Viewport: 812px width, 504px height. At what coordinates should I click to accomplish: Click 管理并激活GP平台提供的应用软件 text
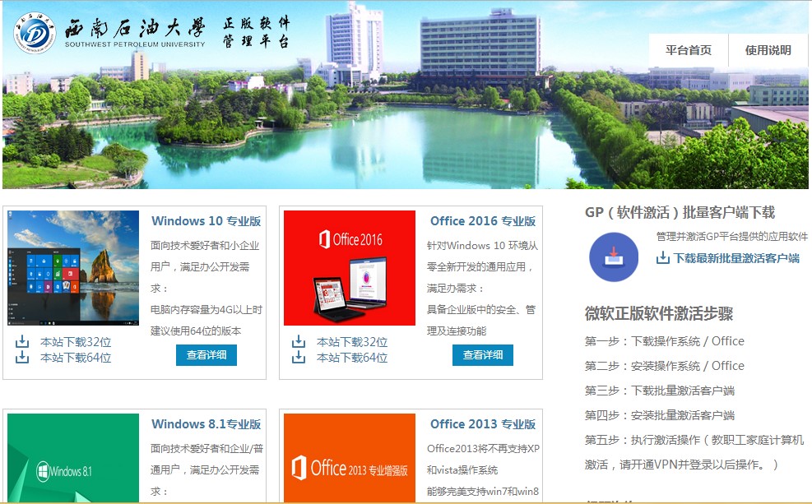pos(732,237)
